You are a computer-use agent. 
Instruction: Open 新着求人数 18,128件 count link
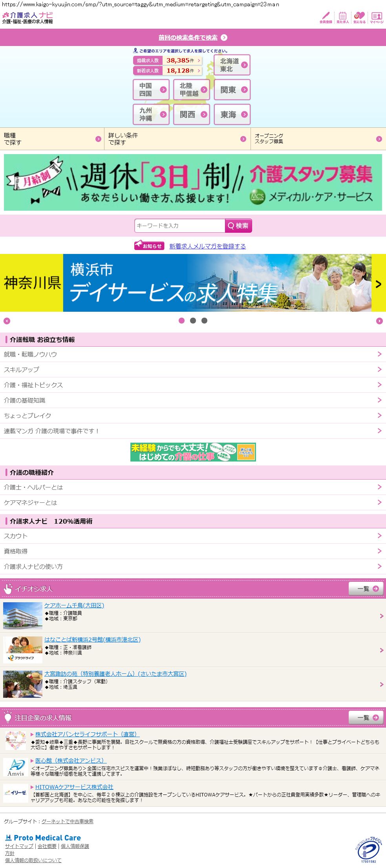(x=168, y=71)
